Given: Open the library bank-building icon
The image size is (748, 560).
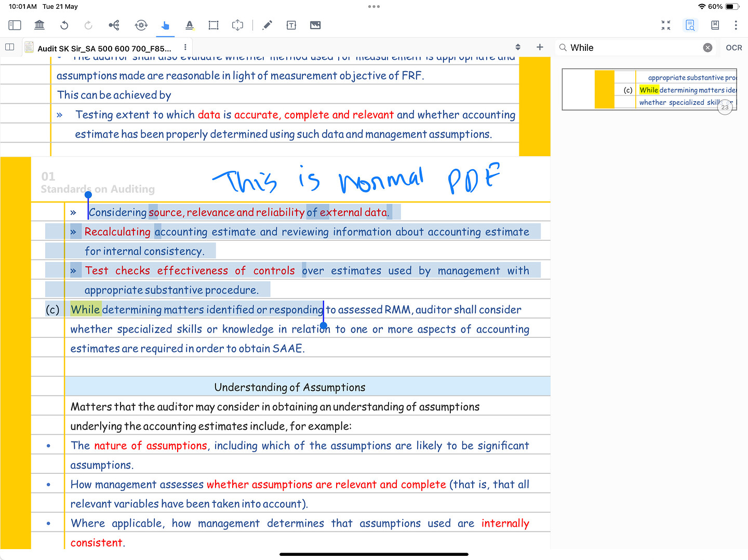Looking at the screenshot, I should point(39,25).
